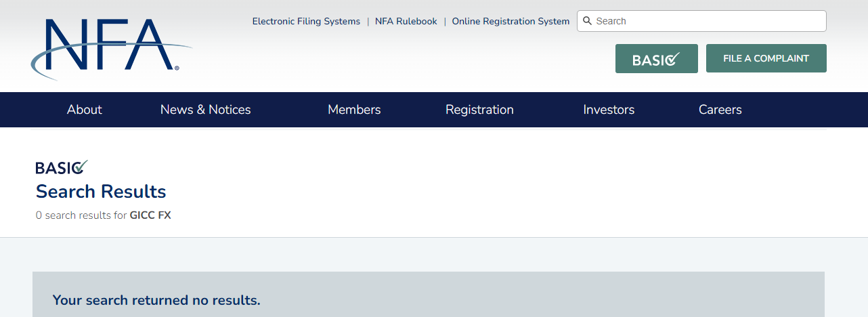Open Electronic Filing Systems link

[x=306, y=22]
